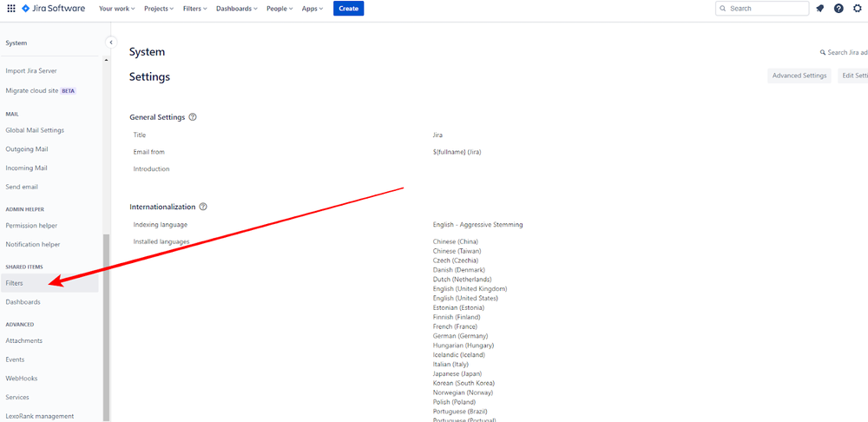868x422 pixels.
Task: Expand the Dashboards dropdown in top navigation
Action: pyautogui.click(x=237, y=9)
